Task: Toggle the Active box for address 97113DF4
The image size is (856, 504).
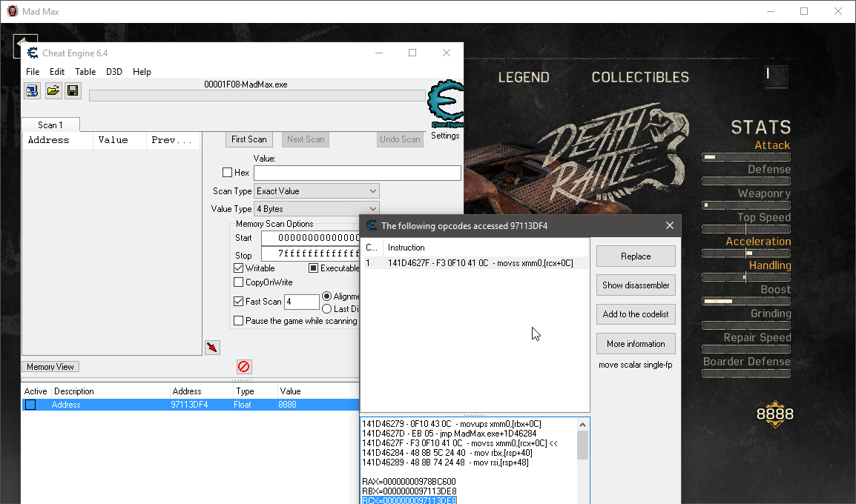Action: tap(30, 405)
